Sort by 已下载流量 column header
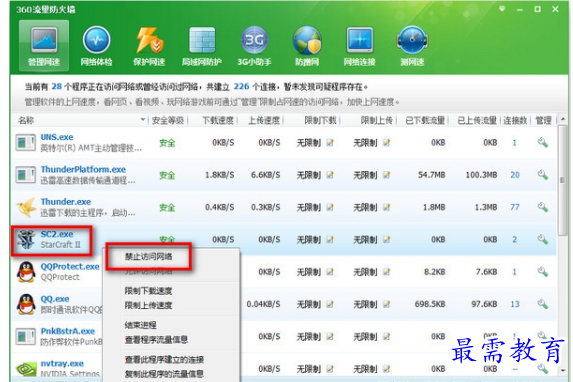 425,120
